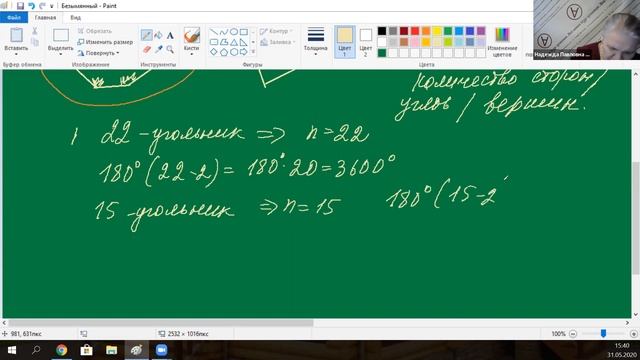Click the Paste (Вставить) clipboard icon
This screenshot has height=360, width=640.
tap(16, 35)
